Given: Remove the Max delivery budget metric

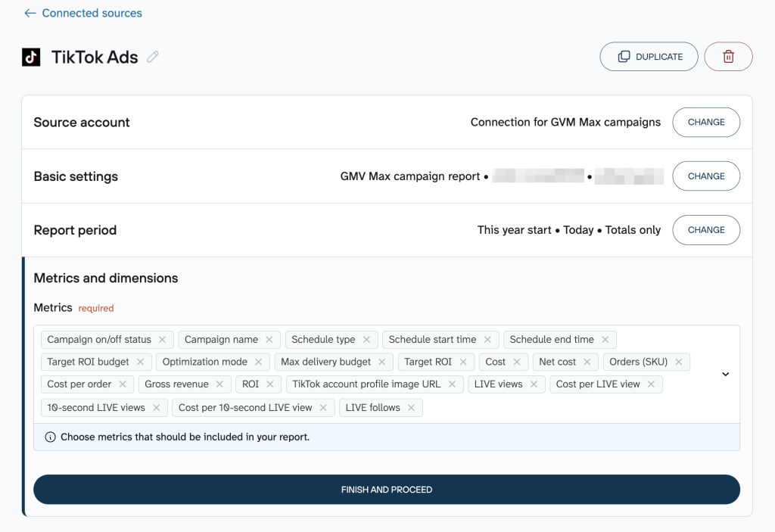Looking at the screenshot, I should click(381, 362).
